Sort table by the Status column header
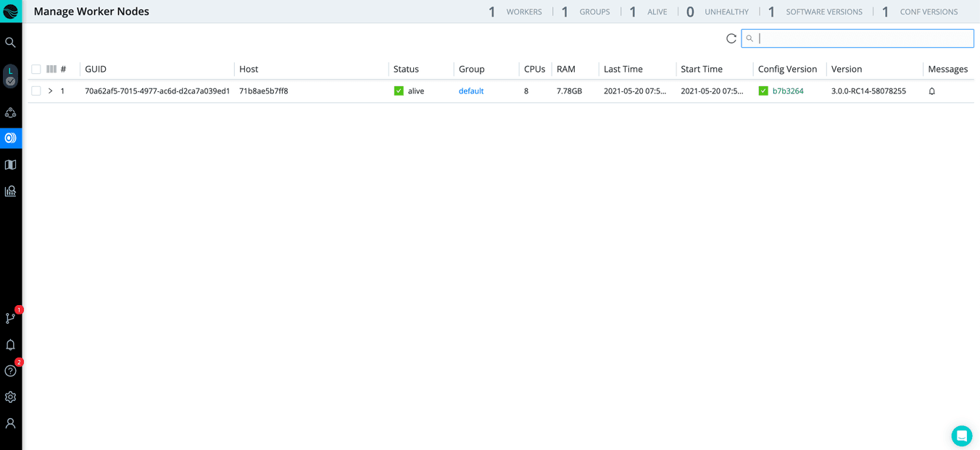This screenshot has height=450, width=980. (406, 70)
